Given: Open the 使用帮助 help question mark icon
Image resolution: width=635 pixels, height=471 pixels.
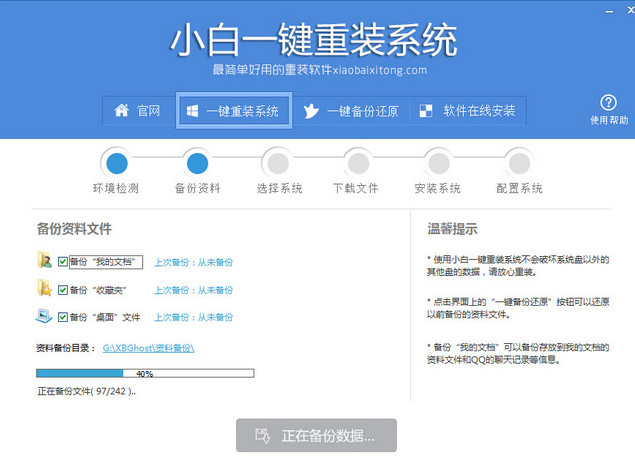Looking at the screenshot, I should tap(609, 103).
